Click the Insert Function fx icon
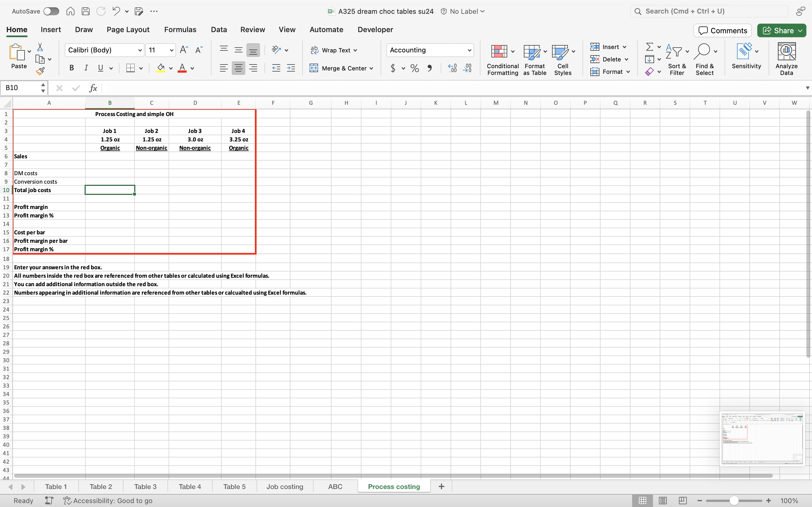Image resolution: width=812 pixels, height=507 pixels. pos(93,88)
